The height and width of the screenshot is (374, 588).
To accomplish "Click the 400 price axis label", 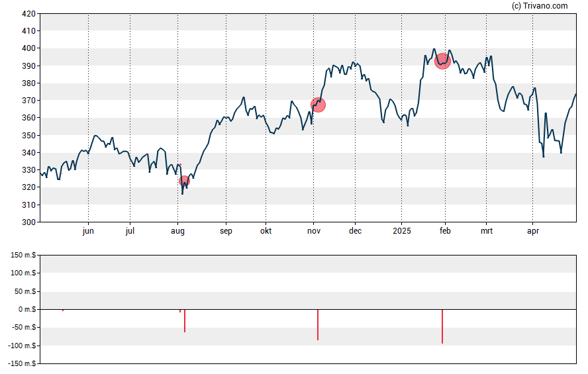I will pyautogui.click(x=28, y=48).
